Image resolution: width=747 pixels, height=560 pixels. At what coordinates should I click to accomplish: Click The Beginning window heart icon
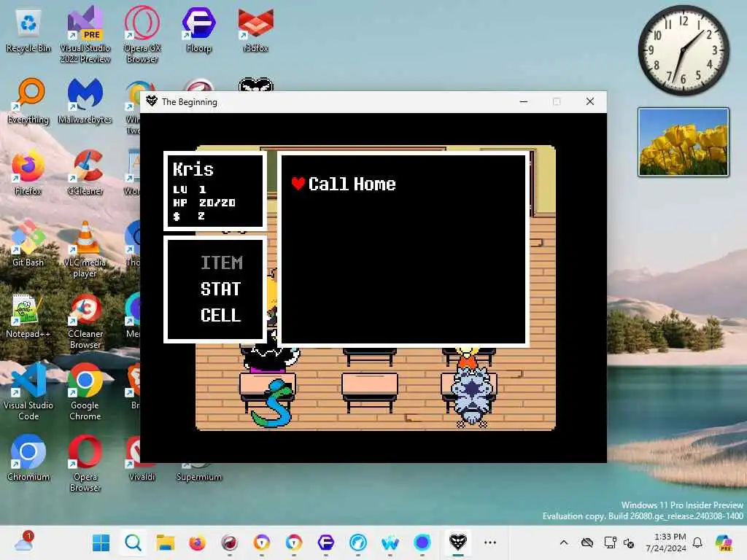152,101
